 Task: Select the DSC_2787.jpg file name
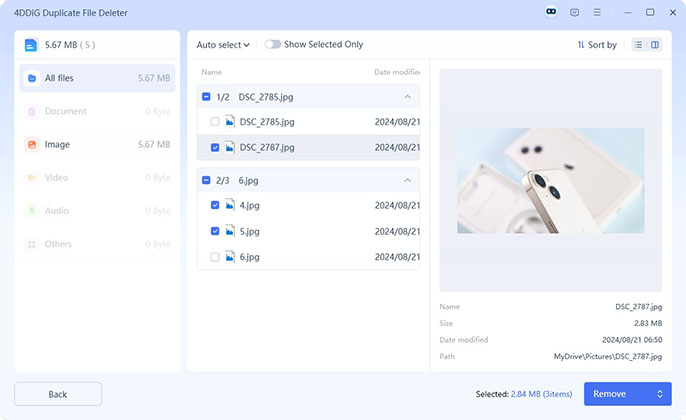coord(267,147)
